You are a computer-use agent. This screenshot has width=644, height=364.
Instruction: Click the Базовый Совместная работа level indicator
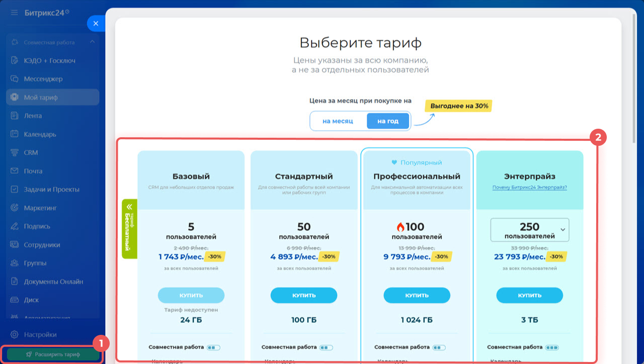click(x=213, y=347)
